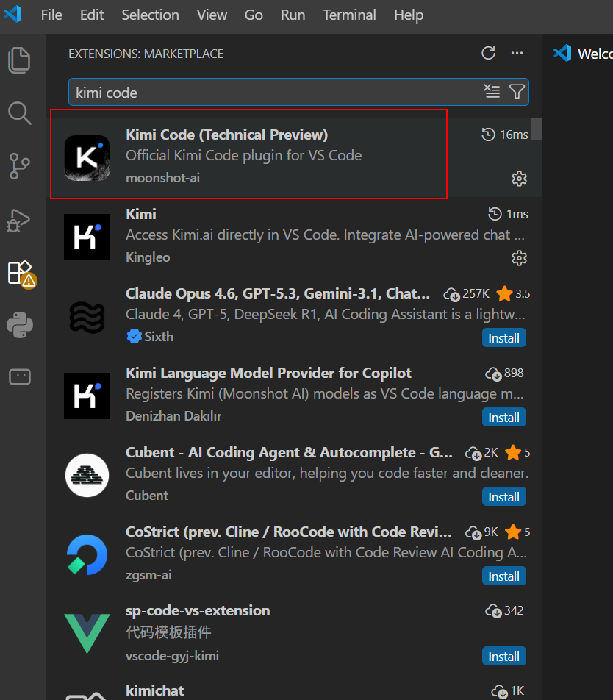Open the Search view in activity bar
Image resolution: width=613 pixels, height=700 pixels.
(20, 113)
